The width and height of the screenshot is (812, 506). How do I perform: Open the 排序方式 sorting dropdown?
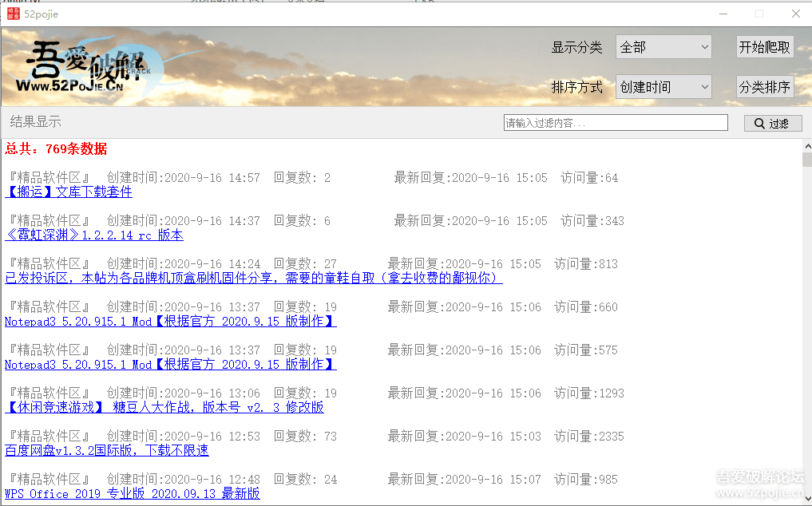[663, 87]
